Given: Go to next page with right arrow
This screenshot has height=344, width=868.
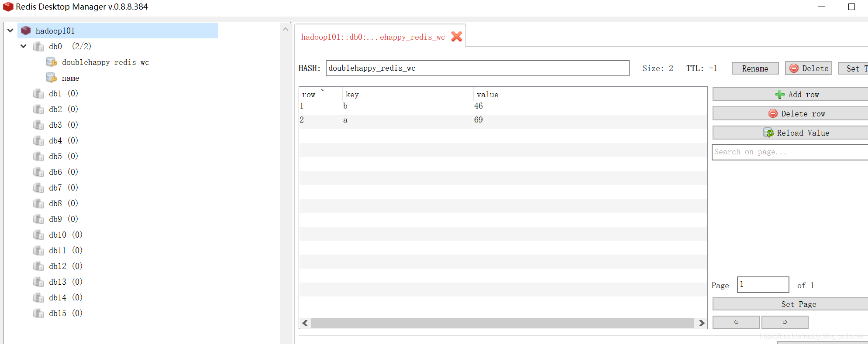Looking at the screenshot, I should click(785, 322).
